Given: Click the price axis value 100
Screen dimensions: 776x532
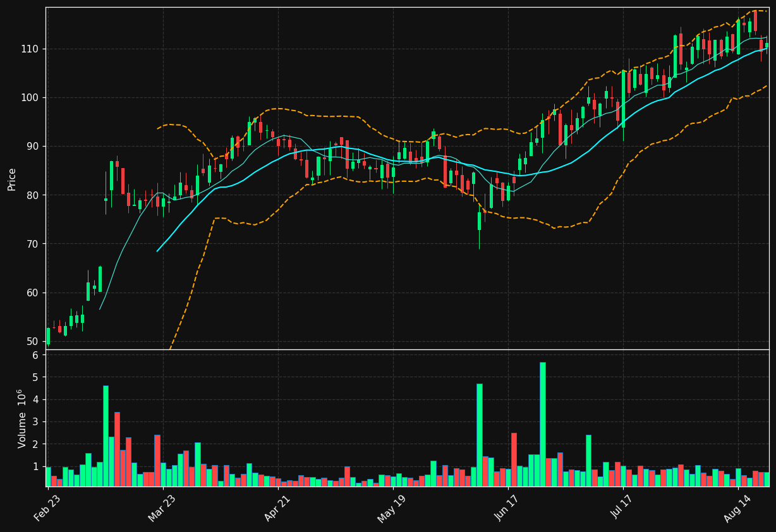Looking at the screenshot, I should click(x=30, y=98).
